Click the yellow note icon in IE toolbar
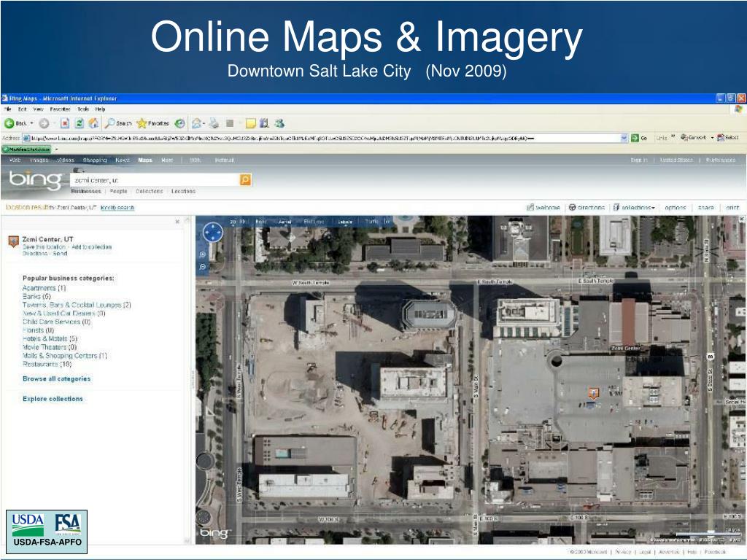747x560 pixels. click(251, 124)
